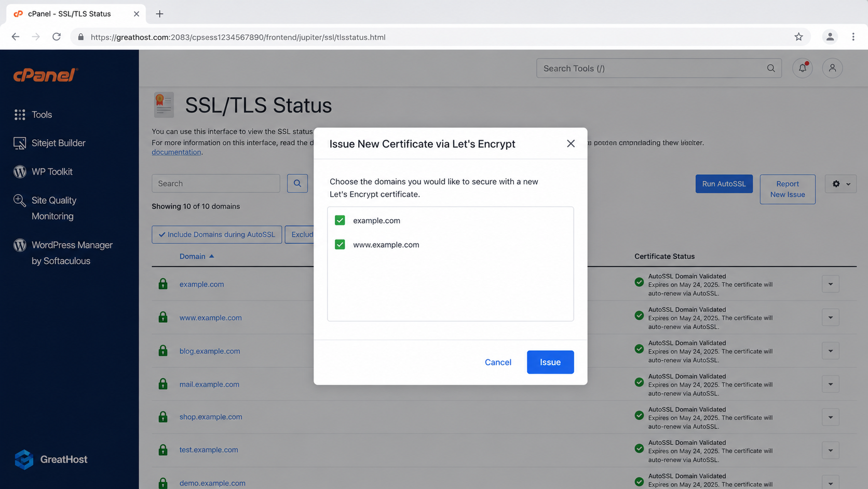This screenshot has height=489, width=868.
Task: Click Report New Issue button
Action: coord(788,189)
